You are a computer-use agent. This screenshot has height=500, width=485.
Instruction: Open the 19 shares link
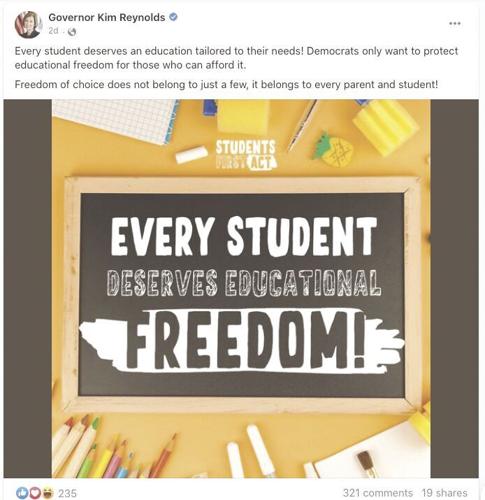click(444, 493)
